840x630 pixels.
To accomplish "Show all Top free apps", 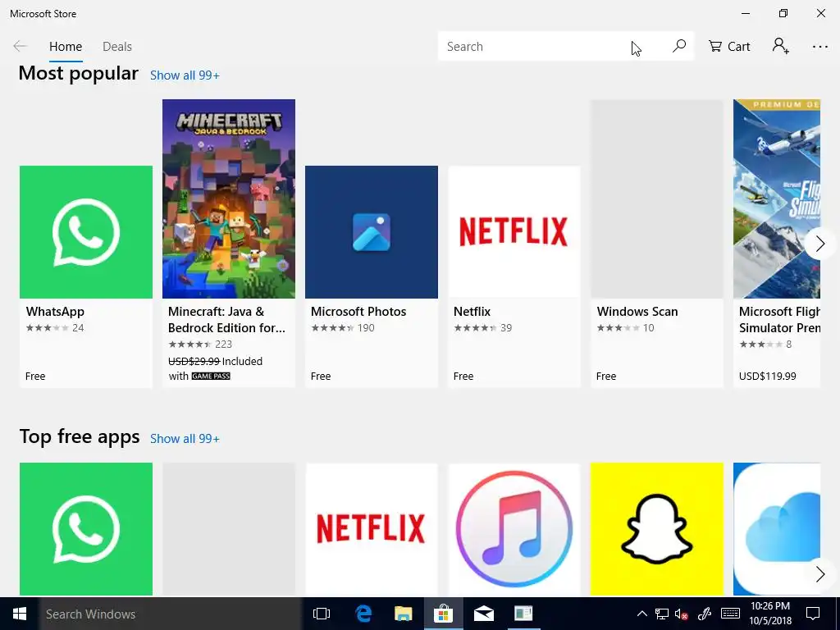I will (185, 439).
